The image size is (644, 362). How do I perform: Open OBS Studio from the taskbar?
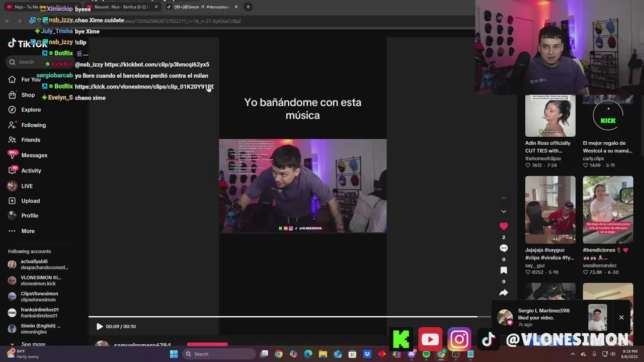point(456,354)
